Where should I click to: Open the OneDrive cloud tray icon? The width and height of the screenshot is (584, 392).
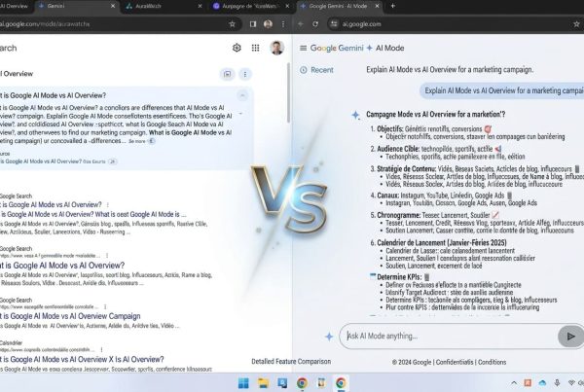(x=542, y=383)
